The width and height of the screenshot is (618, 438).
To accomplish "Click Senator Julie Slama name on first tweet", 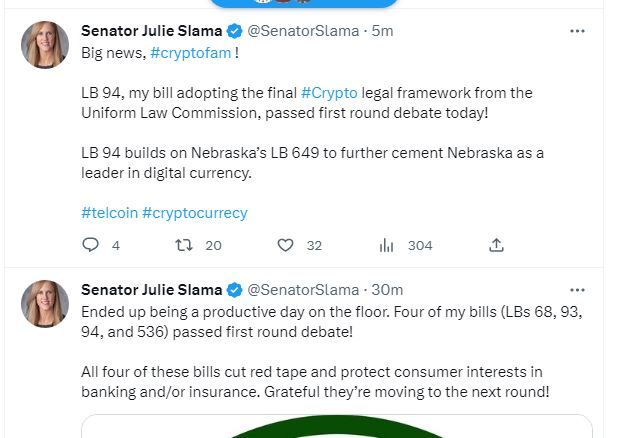I will click(150, 31).
